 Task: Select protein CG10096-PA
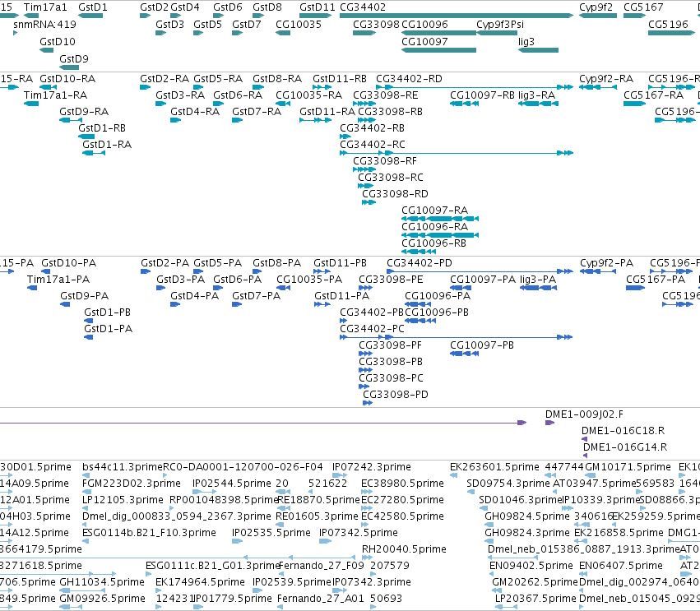(418, 304)
